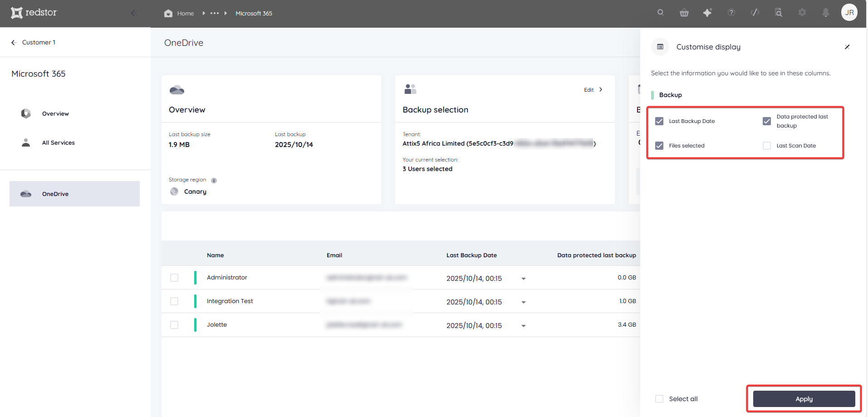Click the Customise display panel icon
Screen dimensions: 868x417
660,47
